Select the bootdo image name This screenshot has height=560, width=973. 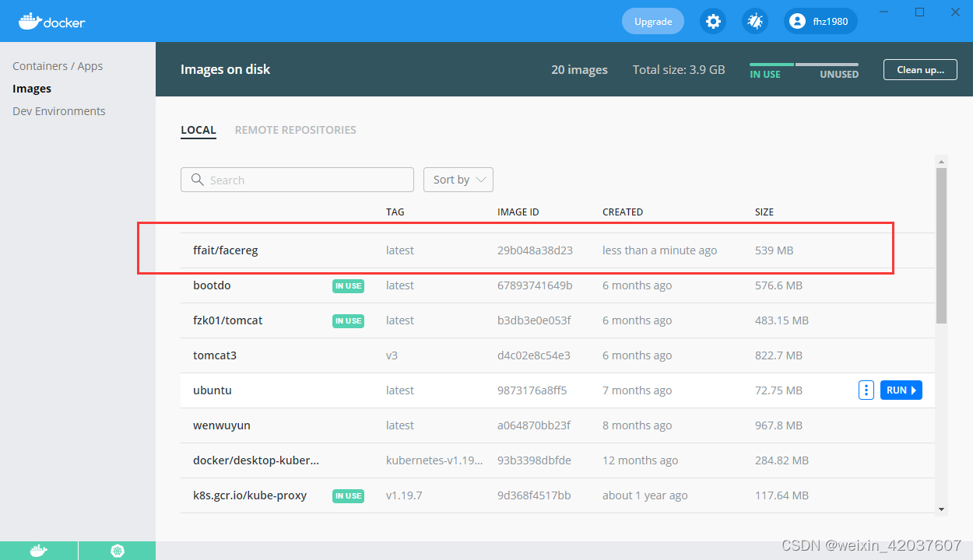click(x=212, y=285)
